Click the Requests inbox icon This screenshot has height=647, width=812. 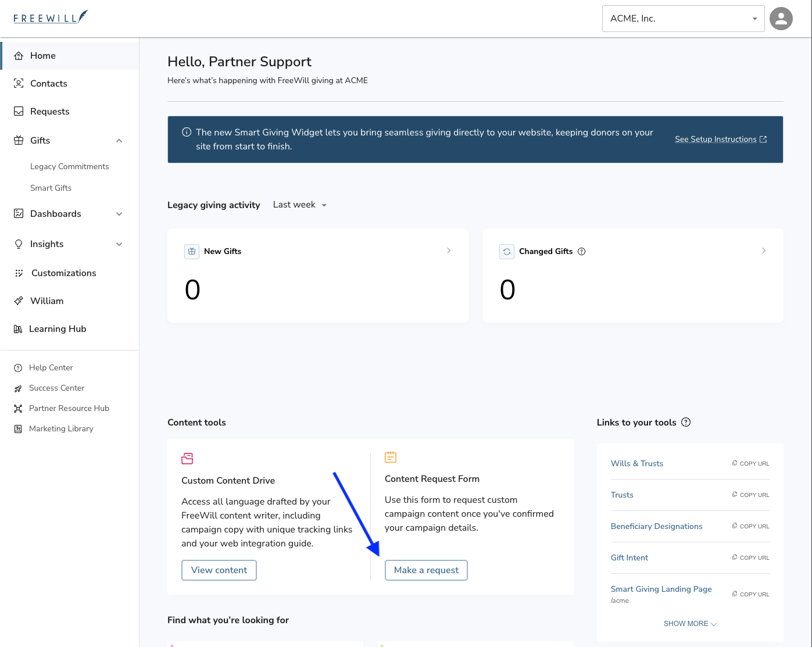[x=19, y=112]
